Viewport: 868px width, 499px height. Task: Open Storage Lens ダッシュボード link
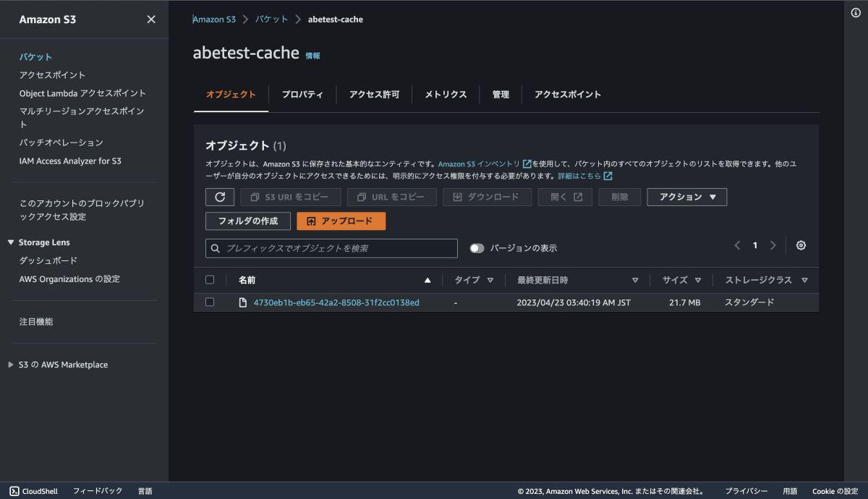(x=48, y=260)
